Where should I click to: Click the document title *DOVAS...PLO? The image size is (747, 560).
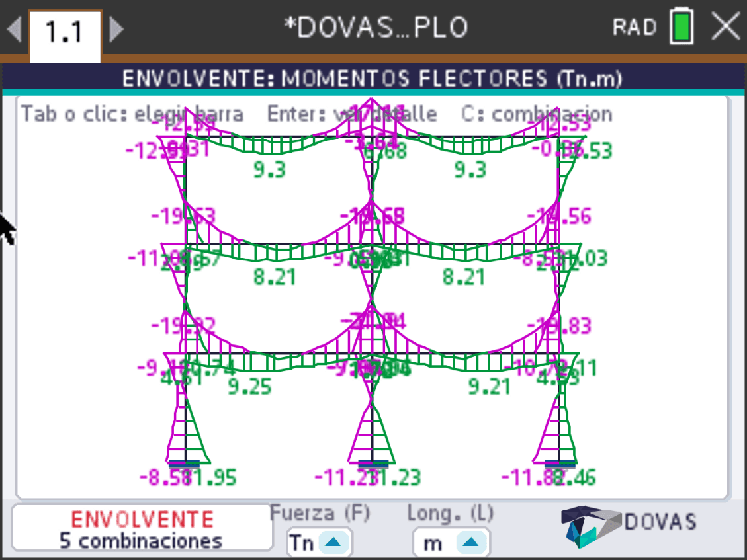376,27
